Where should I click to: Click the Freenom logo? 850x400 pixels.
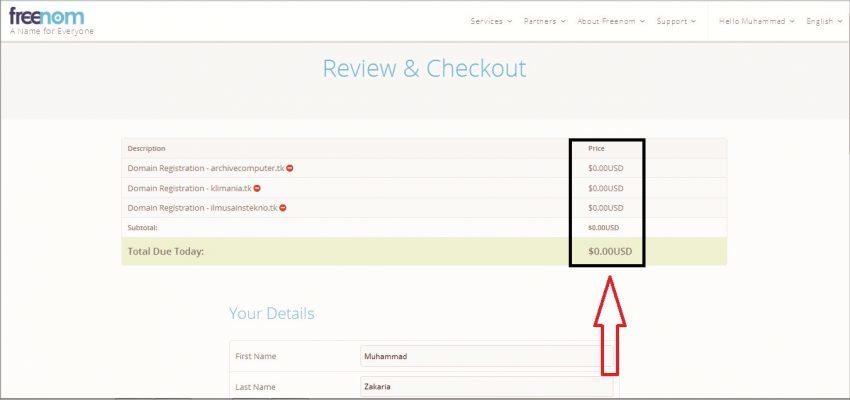47,17
